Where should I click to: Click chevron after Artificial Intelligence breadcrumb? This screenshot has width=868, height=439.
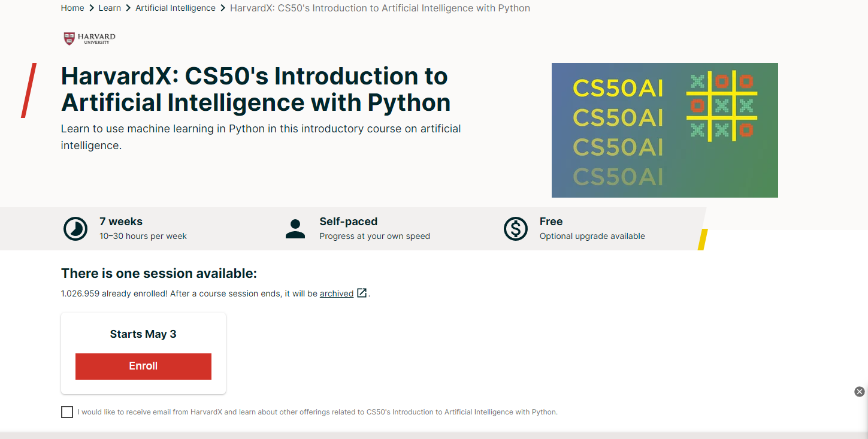pyautogui.click(x=223, y=8)
